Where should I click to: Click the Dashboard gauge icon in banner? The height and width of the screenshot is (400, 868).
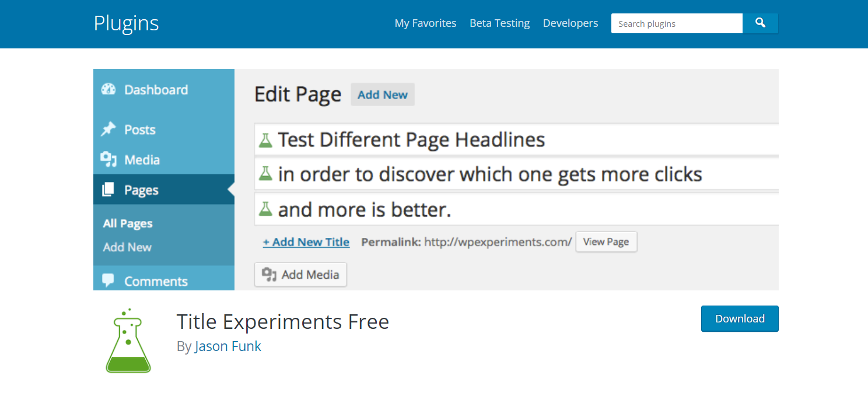tap(108, 89)
